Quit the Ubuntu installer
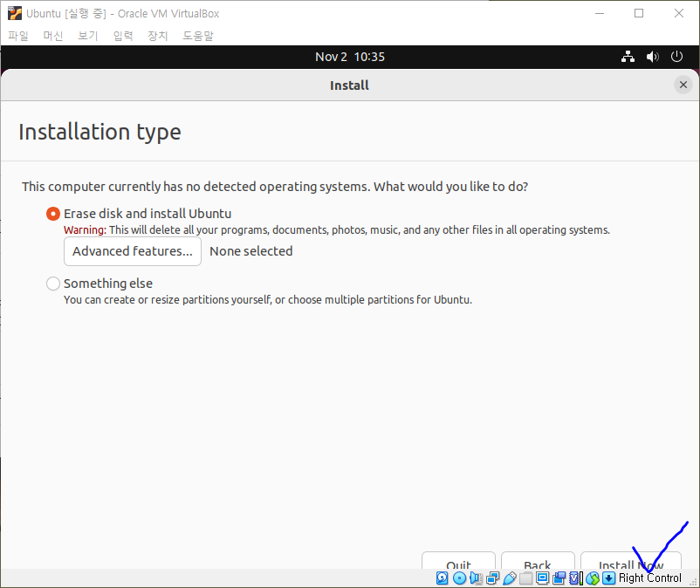The width and height of the screenshot is (700, 588). pyautogui.click(x=458, y=561)
